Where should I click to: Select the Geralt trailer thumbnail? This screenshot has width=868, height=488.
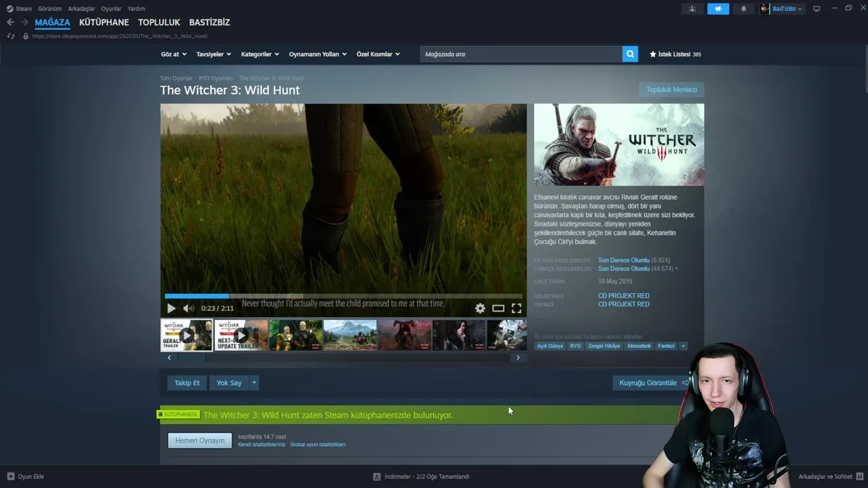tap(186, 335)
